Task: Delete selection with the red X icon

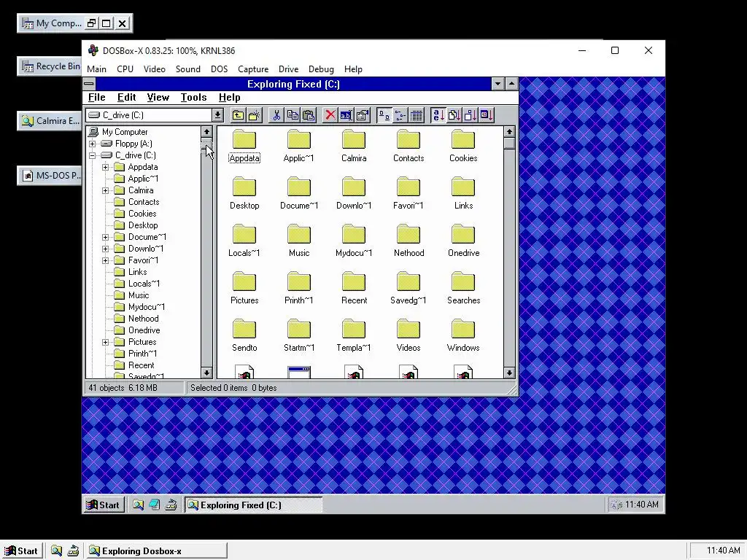Action: pyautogui.click(x=330, y=114)
